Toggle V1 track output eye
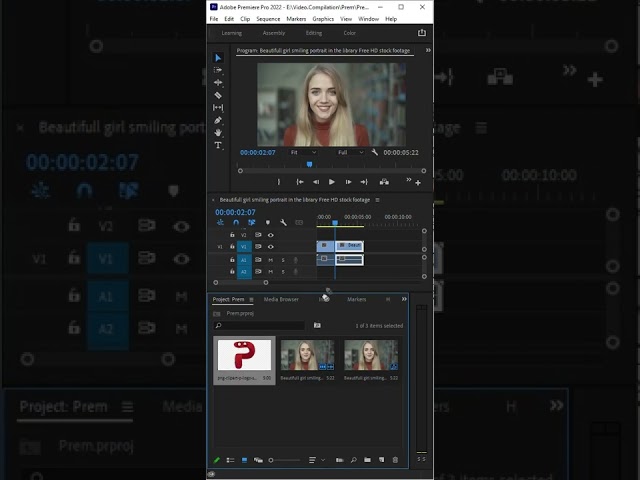Screen dimensions: 640x480 [x=271, y=247]
